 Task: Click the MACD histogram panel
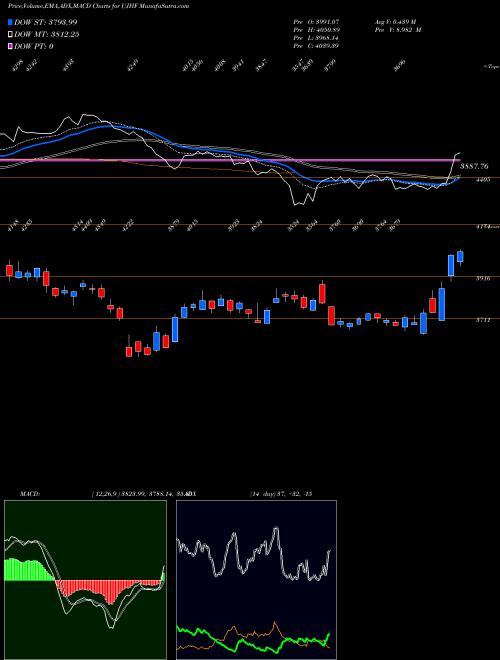[x=85, y=580]
